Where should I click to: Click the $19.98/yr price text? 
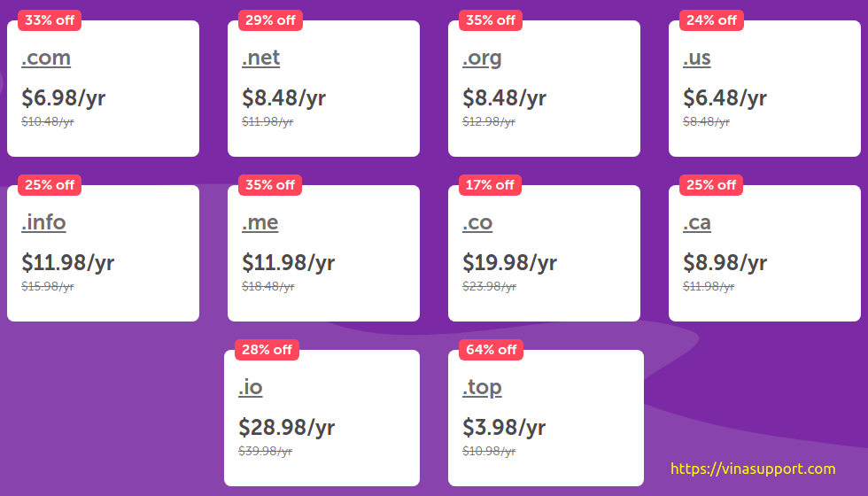(509, 262)
